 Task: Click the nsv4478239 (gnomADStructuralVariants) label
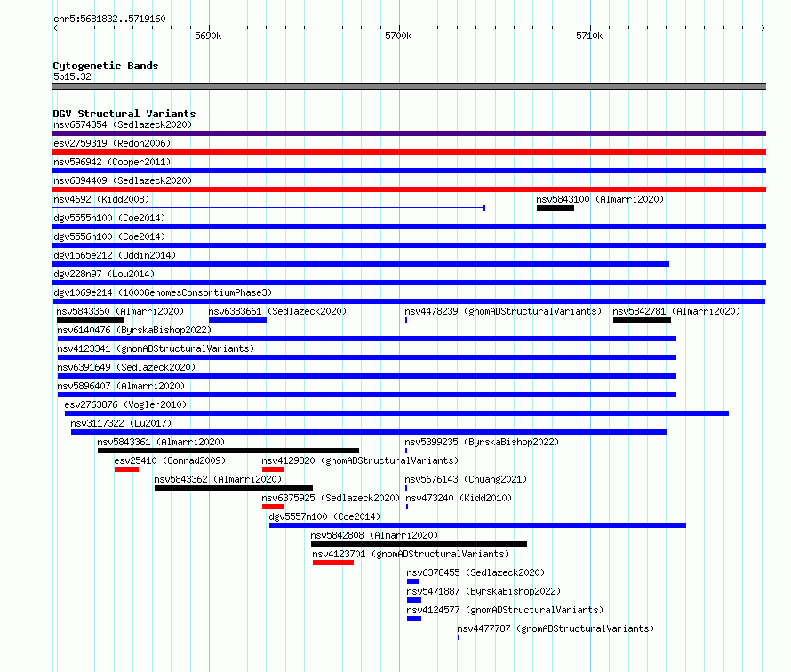pos(503,311)
